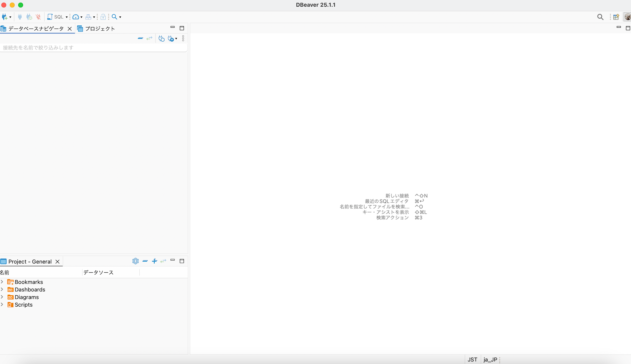Click the transaction lock icon

[x=103, y=17]
